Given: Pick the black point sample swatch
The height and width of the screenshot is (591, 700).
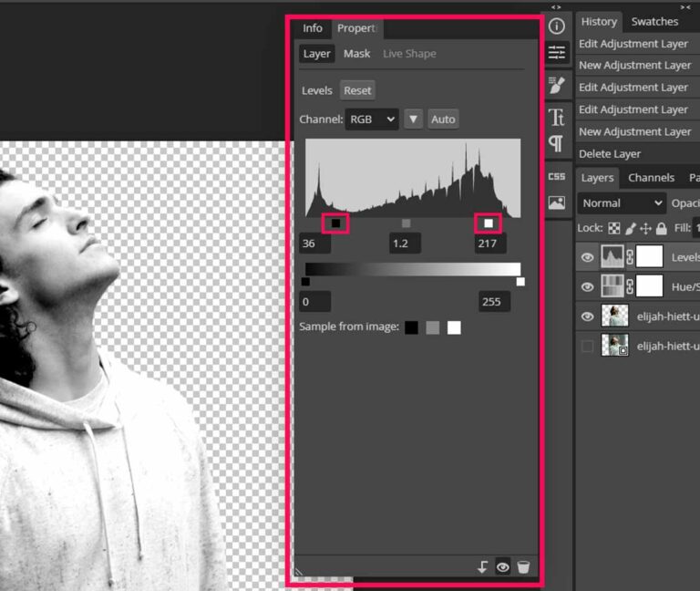Looking at the screenshot, I should pos(411,327).
